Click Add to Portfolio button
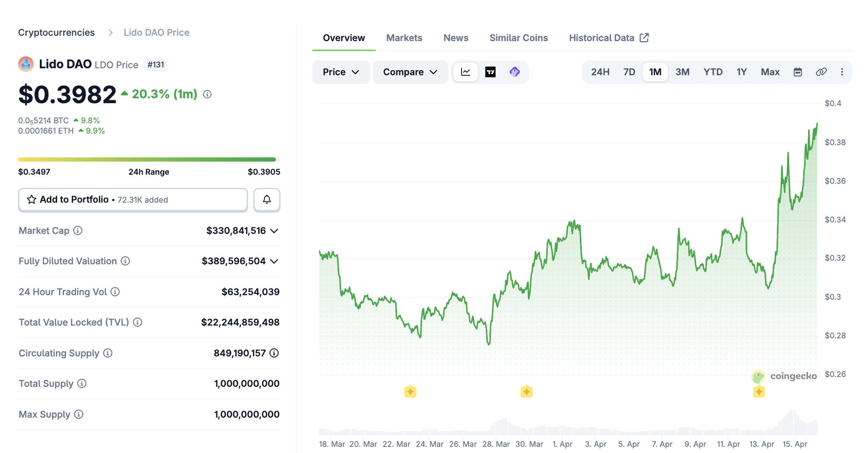 coord(133,200)
